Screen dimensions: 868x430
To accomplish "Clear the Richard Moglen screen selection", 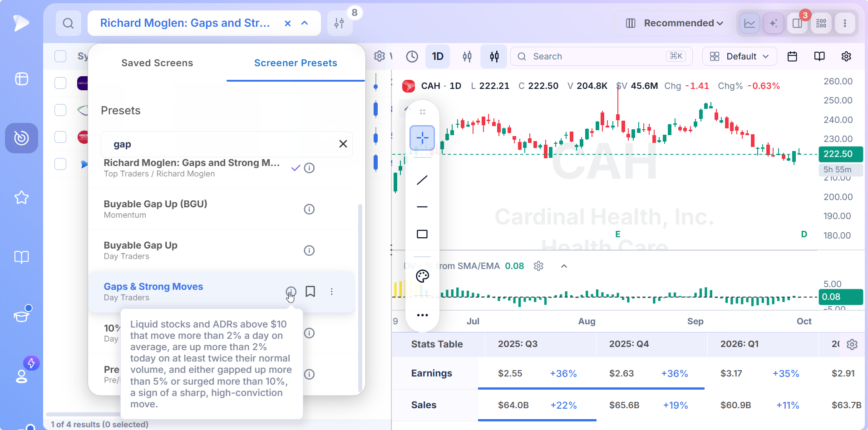I will [x=287, y=23].
